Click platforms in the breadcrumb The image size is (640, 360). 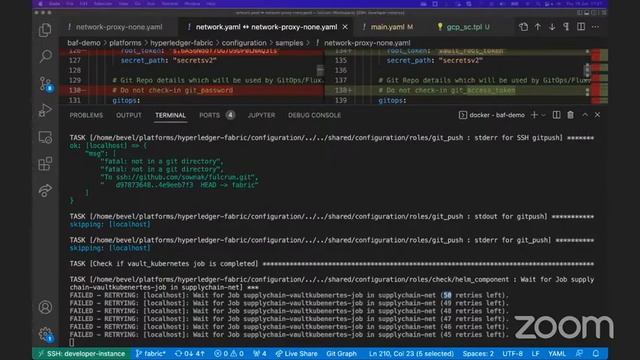(125, 43)
